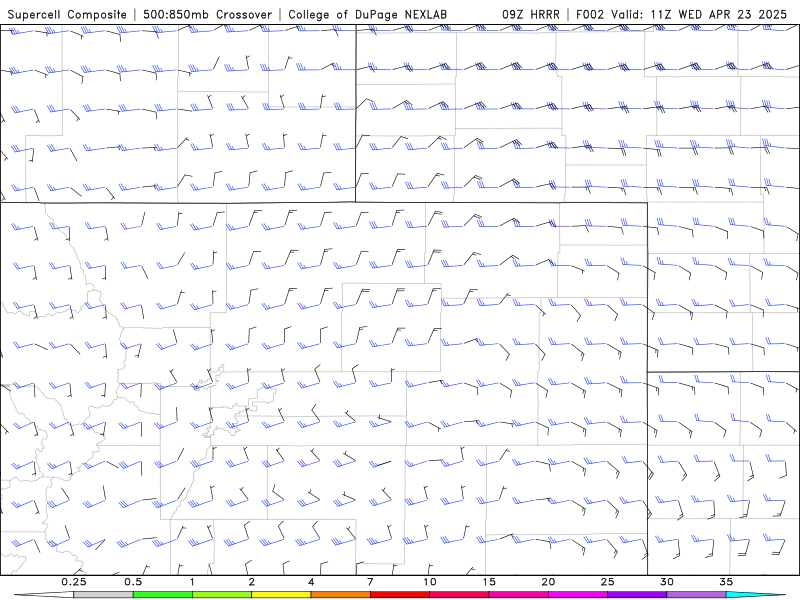Viewport: 800px width, 600px height.
Task: Click the crimson legend swatch between 10 and 15
Action: coord(459,595)
